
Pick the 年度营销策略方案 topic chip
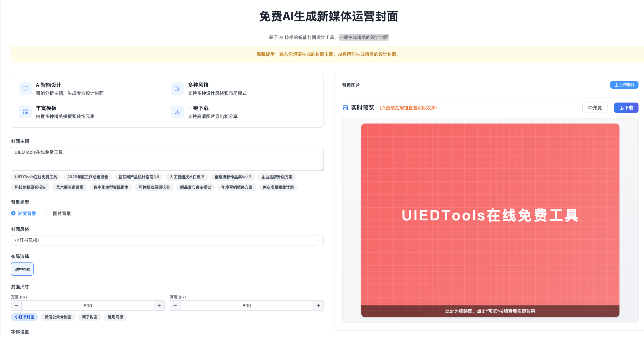click(x=237, y=187)
